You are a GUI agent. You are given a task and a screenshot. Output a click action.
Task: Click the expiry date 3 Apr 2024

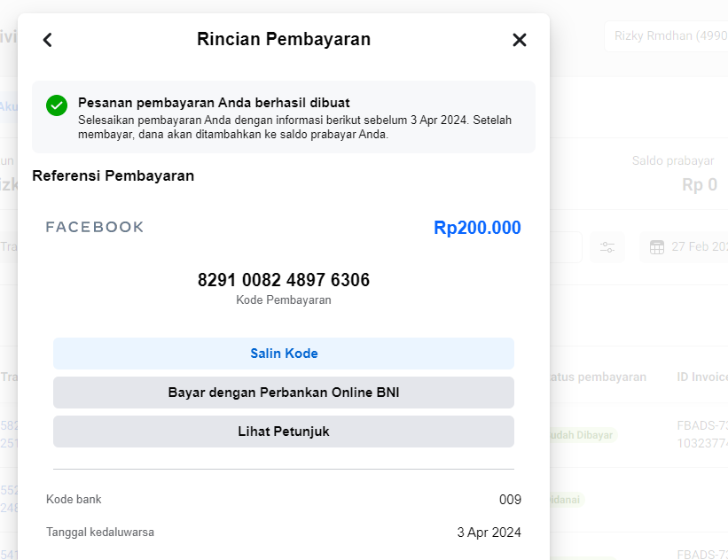489,533
